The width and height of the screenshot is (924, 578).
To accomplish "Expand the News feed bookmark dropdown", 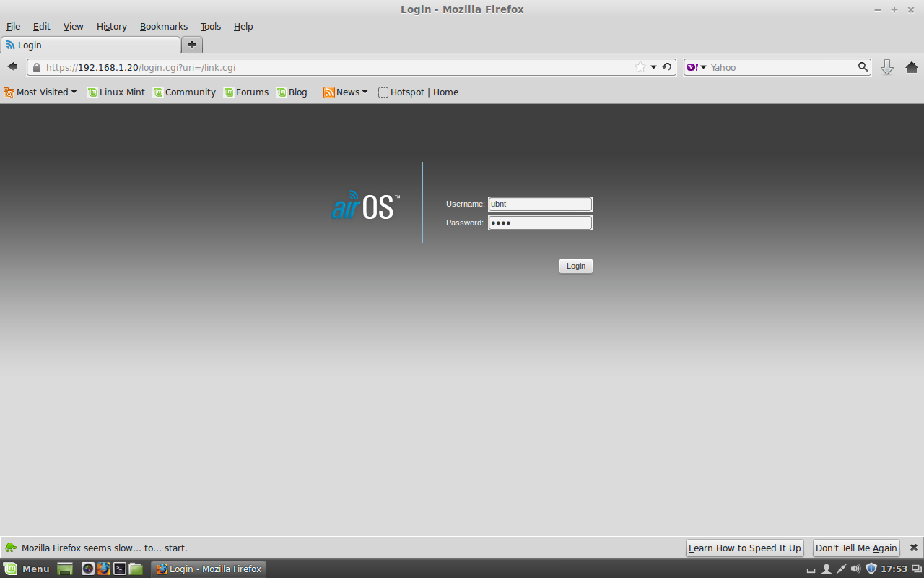I will (x=346, y=92).
